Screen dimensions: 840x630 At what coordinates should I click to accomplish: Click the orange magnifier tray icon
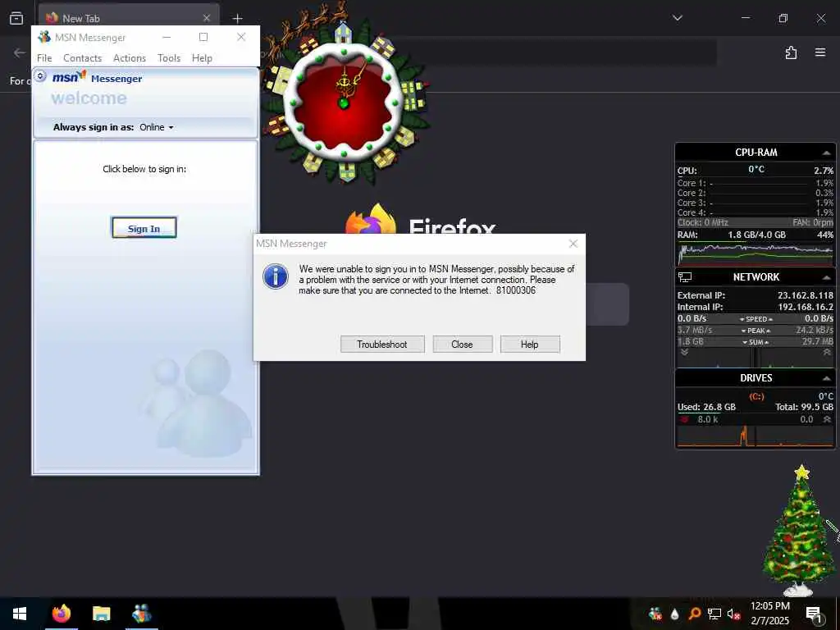pos(694,614)
